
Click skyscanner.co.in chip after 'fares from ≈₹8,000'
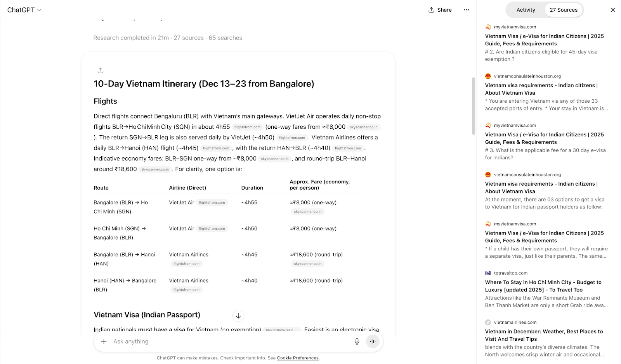point(364,127)
